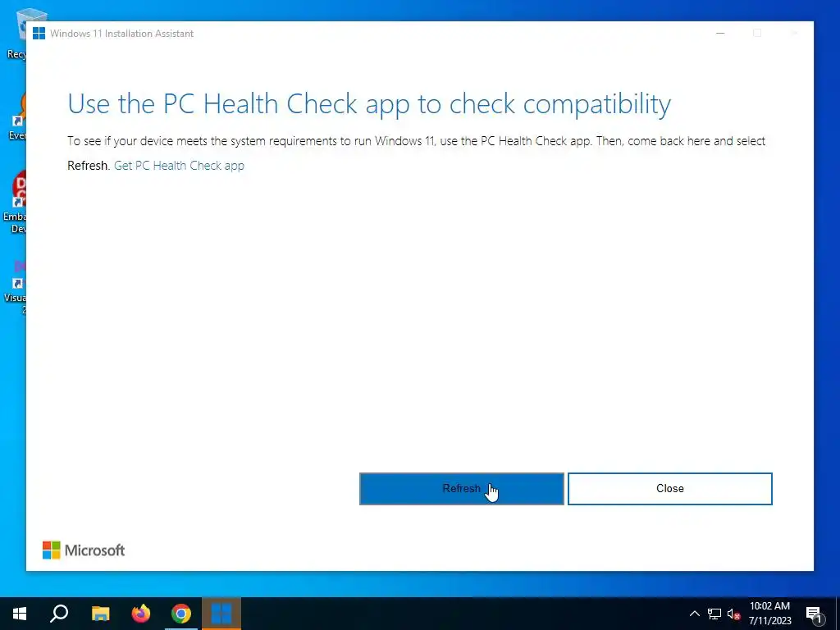Open the Windows Start menu
840x630 pixels.
coord(20,614)
